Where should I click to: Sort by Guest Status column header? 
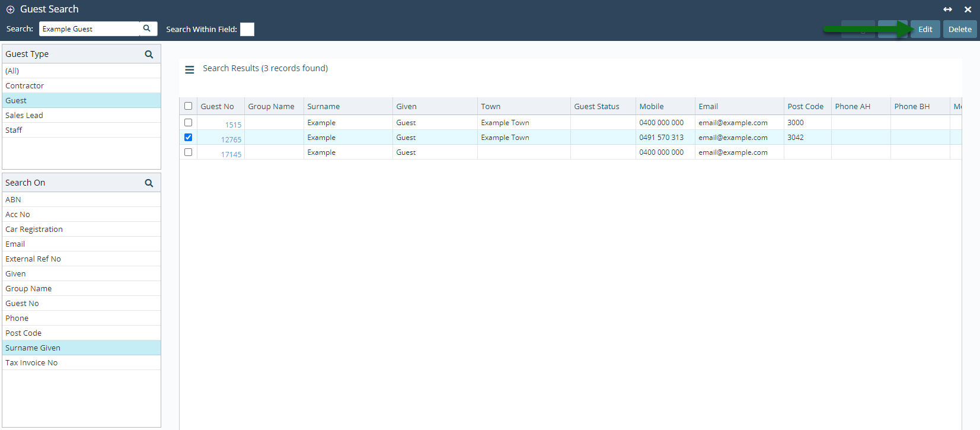coord(603,106)
